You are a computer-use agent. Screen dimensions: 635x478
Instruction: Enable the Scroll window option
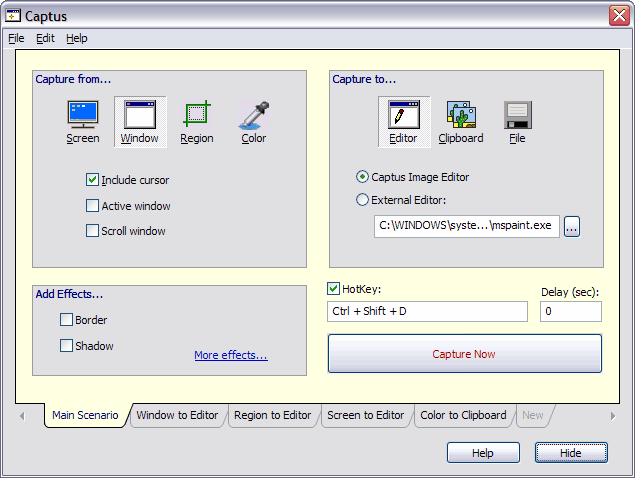(93, 231)
